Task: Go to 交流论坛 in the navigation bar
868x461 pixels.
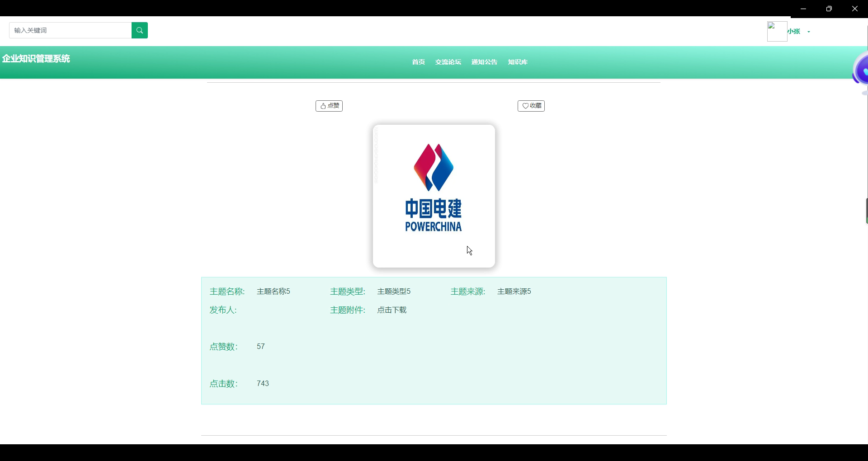Action: point(448,62)
